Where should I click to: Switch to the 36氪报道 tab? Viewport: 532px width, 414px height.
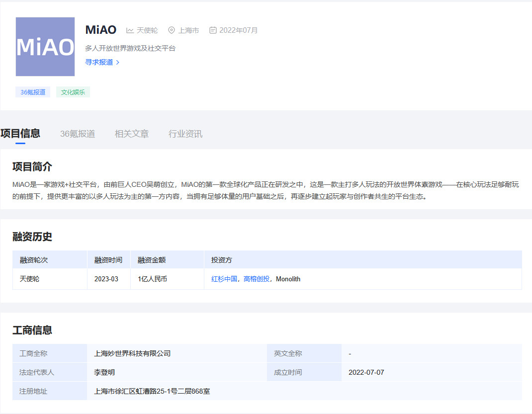[78, 134]
